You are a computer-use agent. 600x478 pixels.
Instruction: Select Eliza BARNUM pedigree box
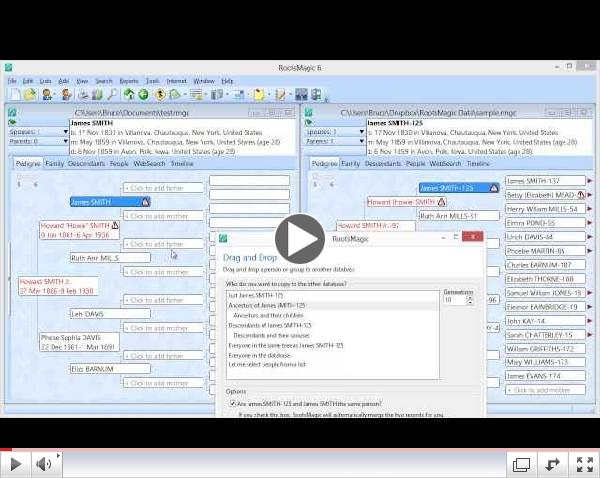[110, 369]
